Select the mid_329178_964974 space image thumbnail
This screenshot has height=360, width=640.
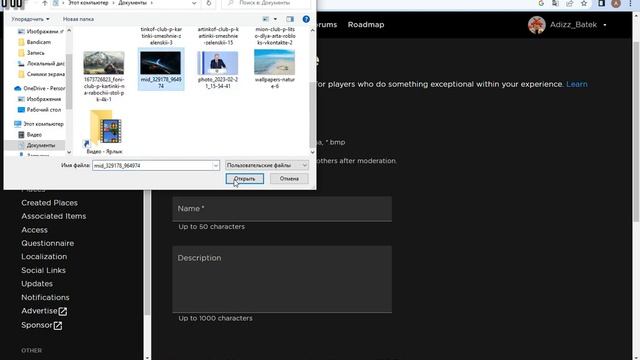(160, 63)
